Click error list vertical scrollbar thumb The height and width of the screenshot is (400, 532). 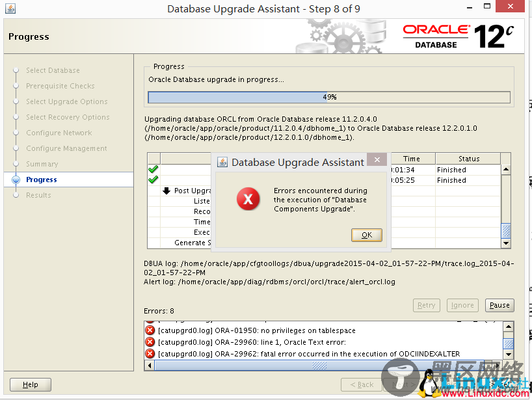pos(508,343)
